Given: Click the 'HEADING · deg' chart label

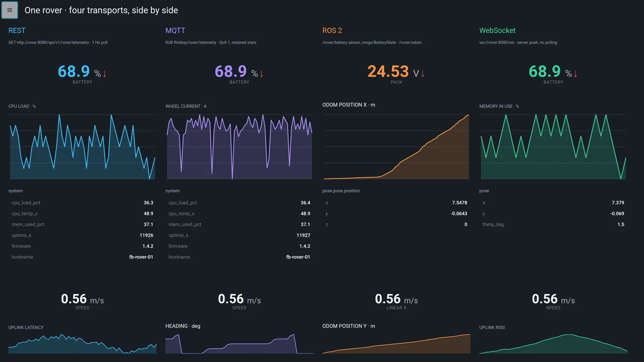Looking at the screenshot, I should point(183,326).
